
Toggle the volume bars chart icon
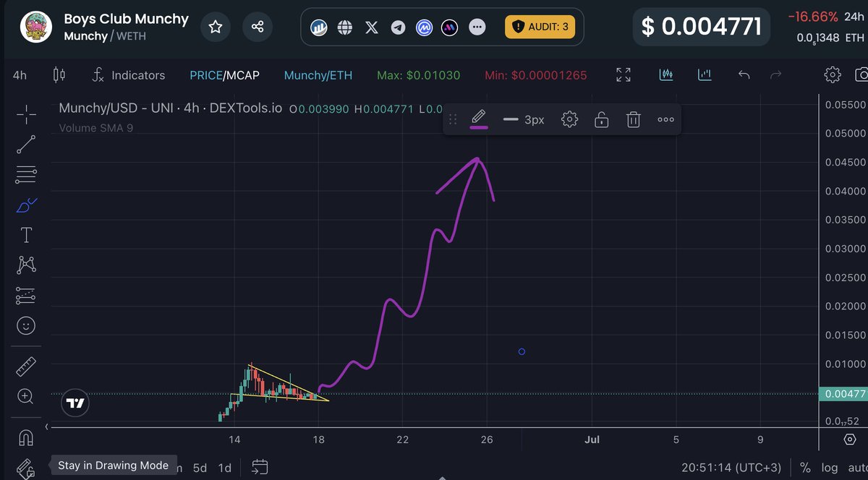point(704,74)
